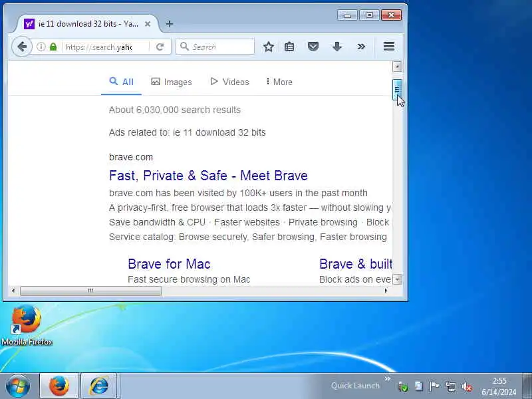Click the vertical scrollbar thumb
532x399 pixels.
[x=397, y=90]
